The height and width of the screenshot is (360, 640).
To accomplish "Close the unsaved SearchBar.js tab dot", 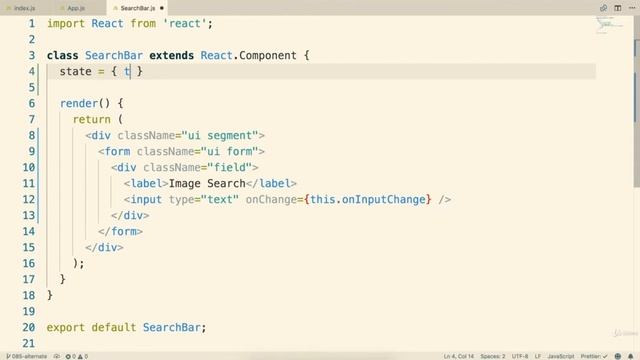I will [x=162, y=8].
